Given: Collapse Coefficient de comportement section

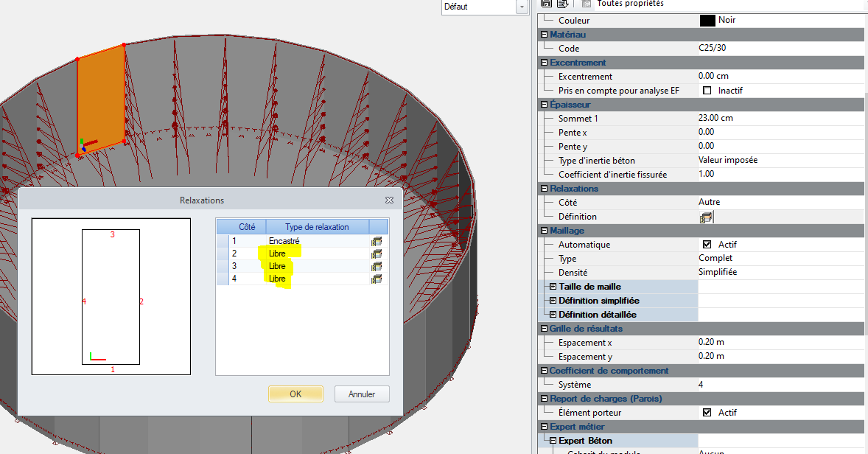Looking at the screenshot, I should pos(545,371).
